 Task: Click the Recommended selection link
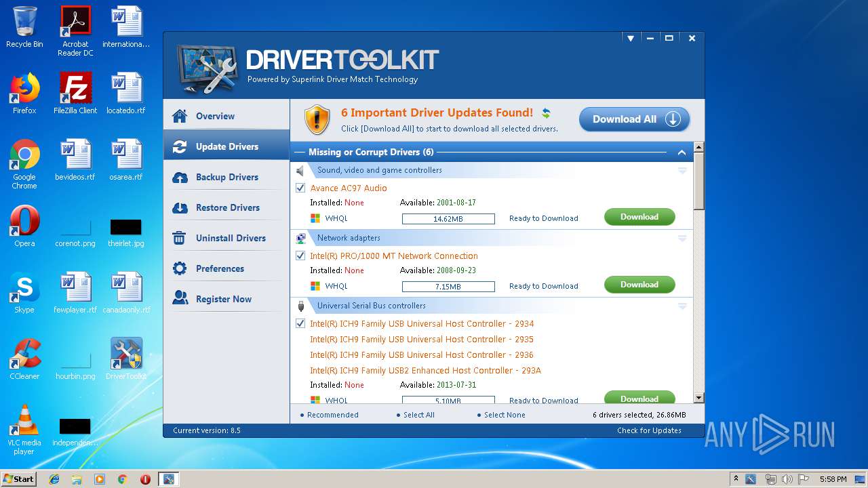332,415
